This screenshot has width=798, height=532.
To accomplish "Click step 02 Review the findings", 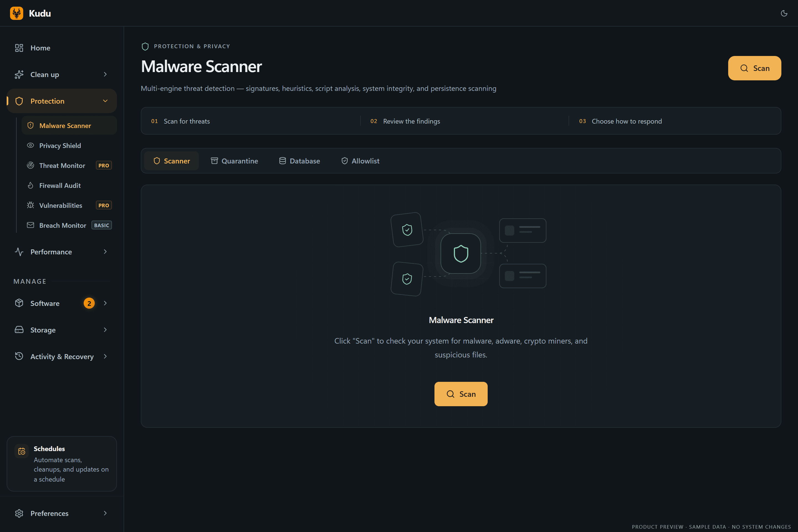I will coord(405,121).
